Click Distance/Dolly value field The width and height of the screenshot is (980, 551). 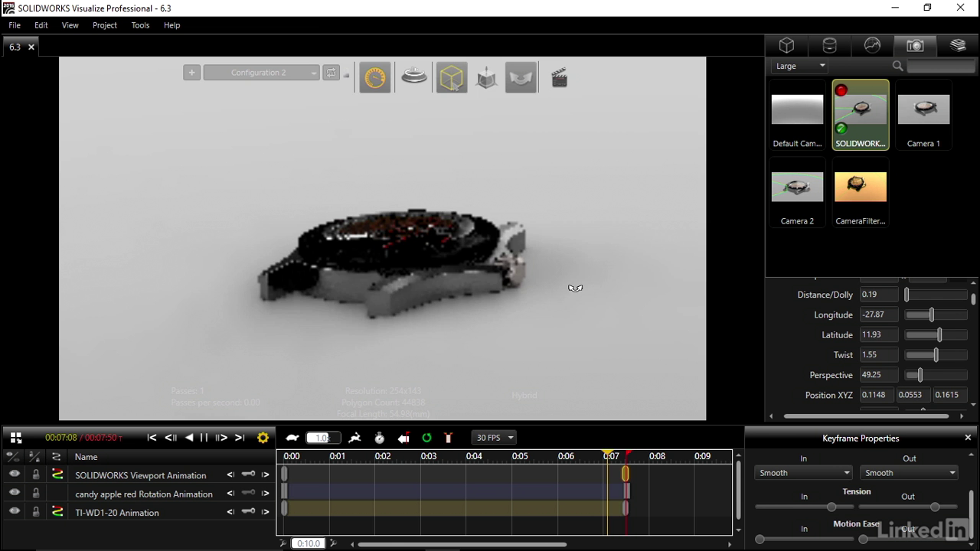[x=879, y=295]
